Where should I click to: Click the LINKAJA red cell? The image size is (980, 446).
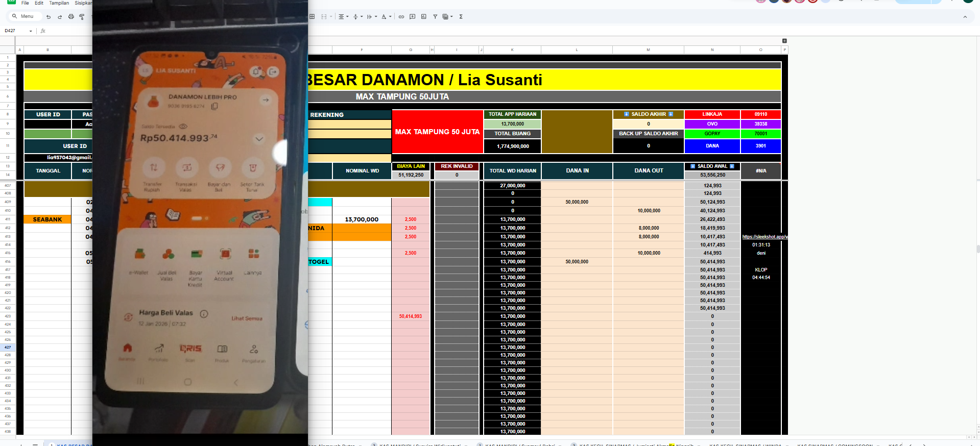coord(712,114)
